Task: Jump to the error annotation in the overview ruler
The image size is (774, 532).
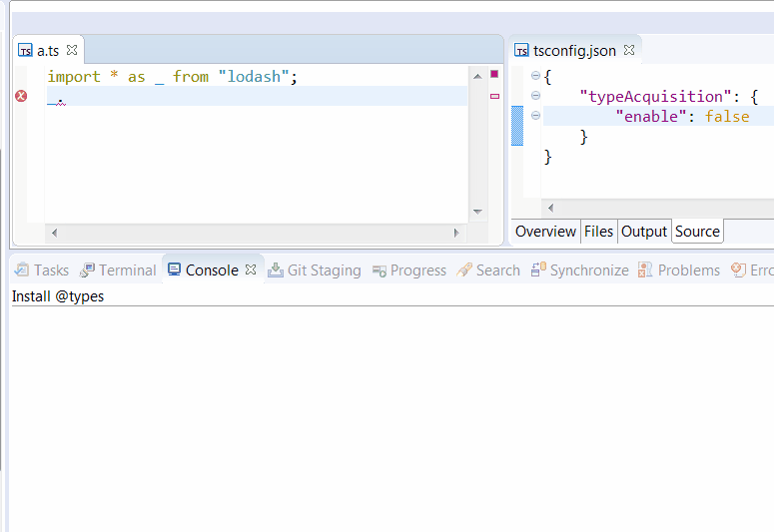Action: click(x=494, y=96)
